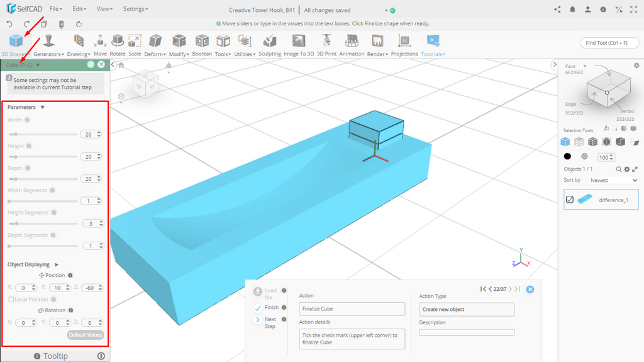Click Finish in tutorial panel
This screenshot has height=362, width=644.
pos(272,307)
